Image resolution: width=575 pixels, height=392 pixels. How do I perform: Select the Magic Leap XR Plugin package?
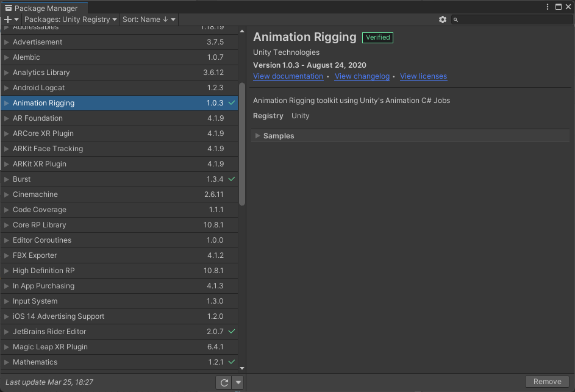[x=119, y=346]
